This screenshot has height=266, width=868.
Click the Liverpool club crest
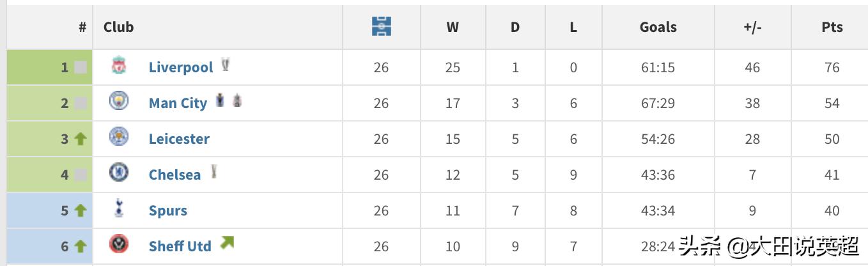(x=119, y=66)
